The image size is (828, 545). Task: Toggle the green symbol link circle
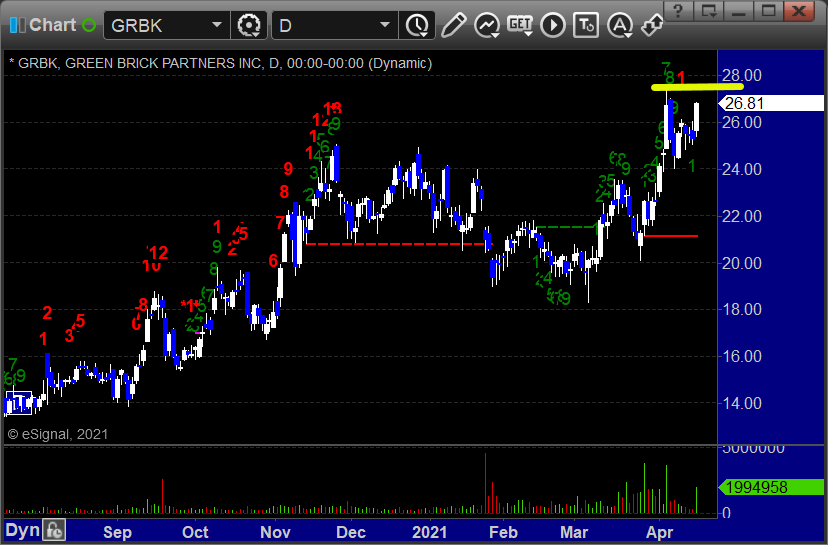pyautogui.click(x=89, y=25)
